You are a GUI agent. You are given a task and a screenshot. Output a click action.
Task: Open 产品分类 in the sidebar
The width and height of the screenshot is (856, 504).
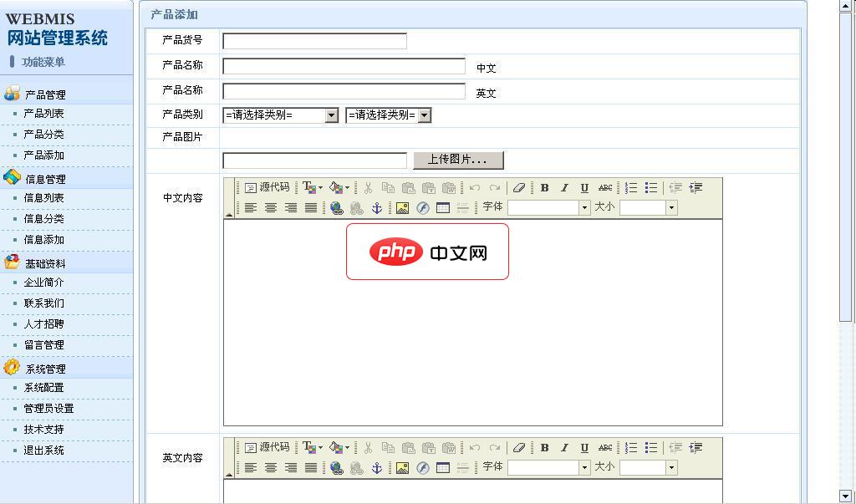43,135
